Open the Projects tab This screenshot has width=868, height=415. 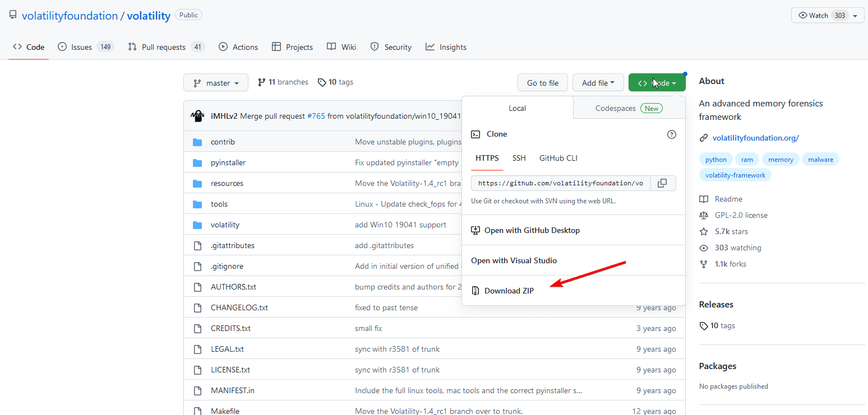pos(292,47)
